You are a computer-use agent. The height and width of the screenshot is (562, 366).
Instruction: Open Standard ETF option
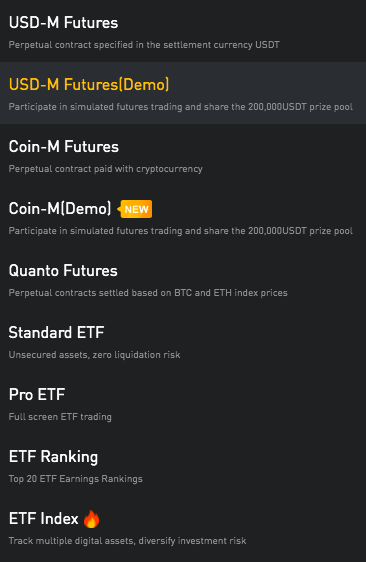click(183, 341)
